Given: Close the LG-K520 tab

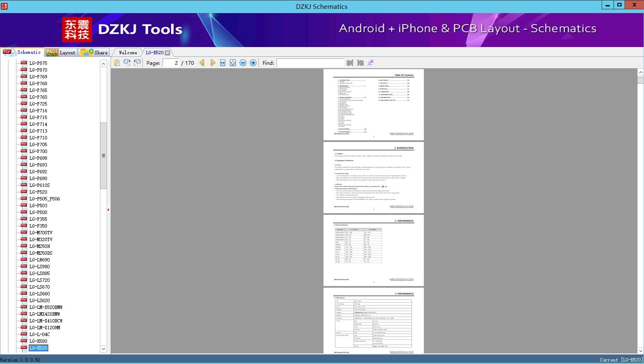Looking at the screenshot, I should pos(167,53).
